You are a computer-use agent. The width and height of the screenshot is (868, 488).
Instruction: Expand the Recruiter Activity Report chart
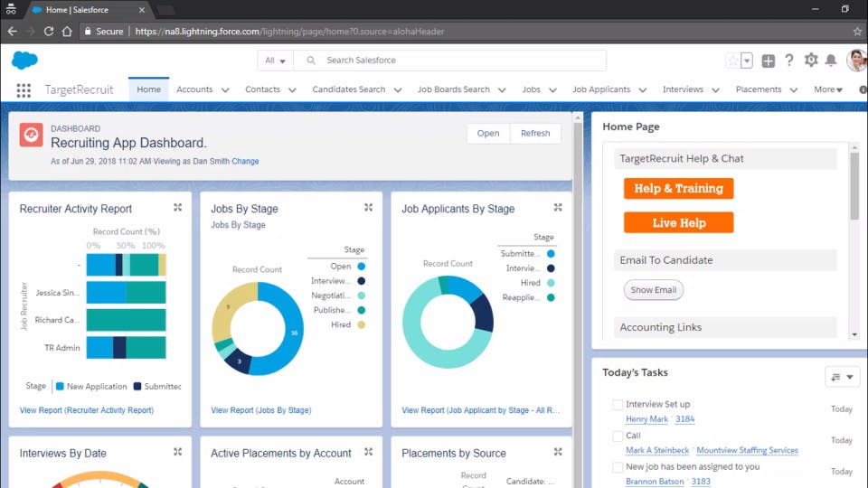177,208
